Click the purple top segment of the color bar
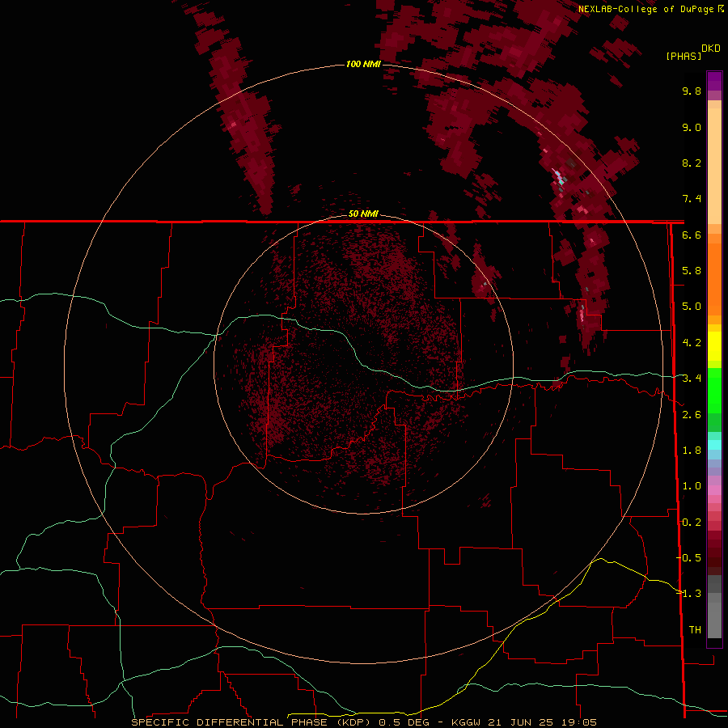Viewport: 728px width, 728px height. 714,81
